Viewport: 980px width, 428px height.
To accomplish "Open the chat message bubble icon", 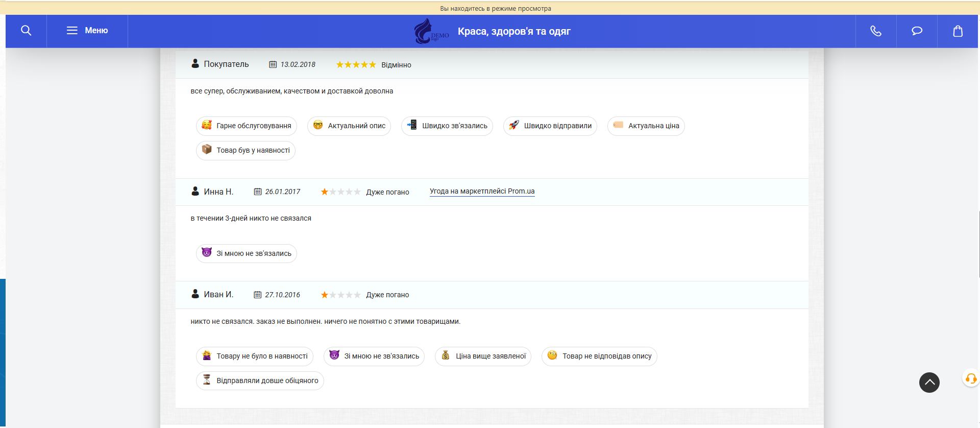I will [x=917, y=31].
